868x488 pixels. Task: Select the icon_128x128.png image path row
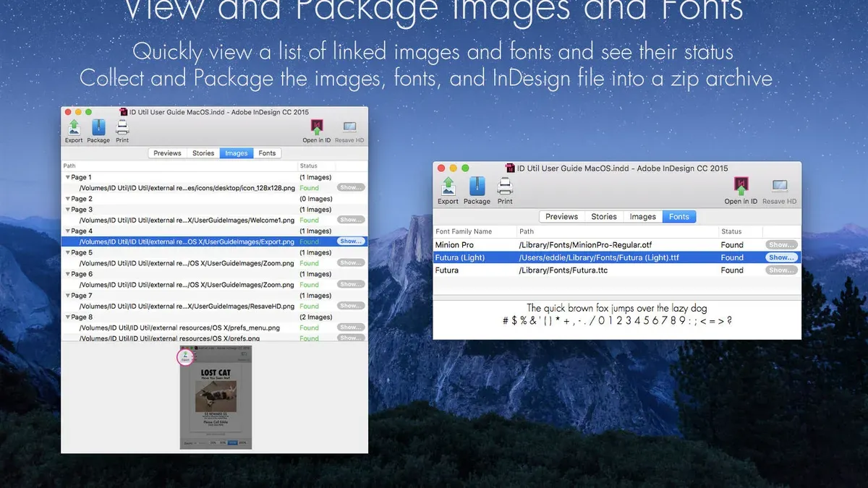click(x=214, y=187)
